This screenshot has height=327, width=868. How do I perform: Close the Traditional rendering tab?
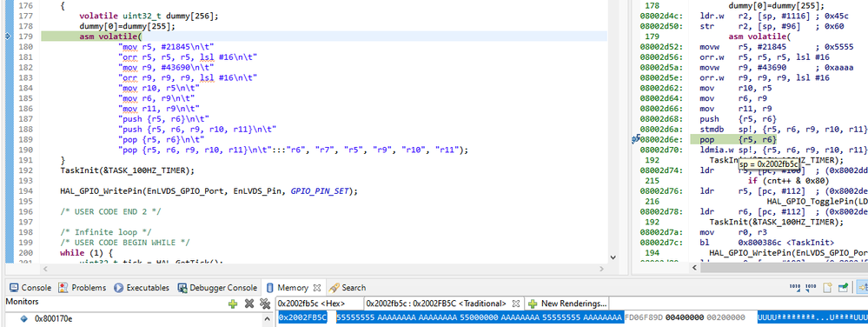tap(516, 304)
